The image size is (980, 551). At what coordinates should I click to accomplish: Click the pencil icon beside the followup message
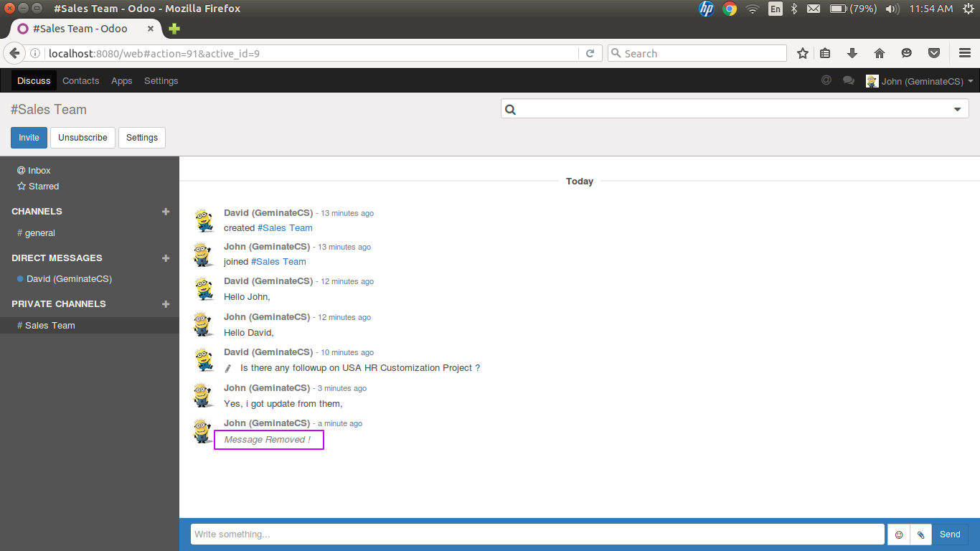[228, 368]
